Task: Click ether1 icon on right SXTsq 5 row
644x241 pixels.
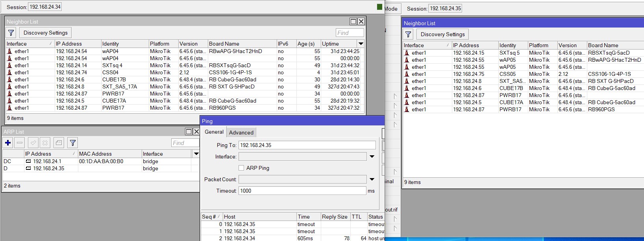Action: pos(407,53)
